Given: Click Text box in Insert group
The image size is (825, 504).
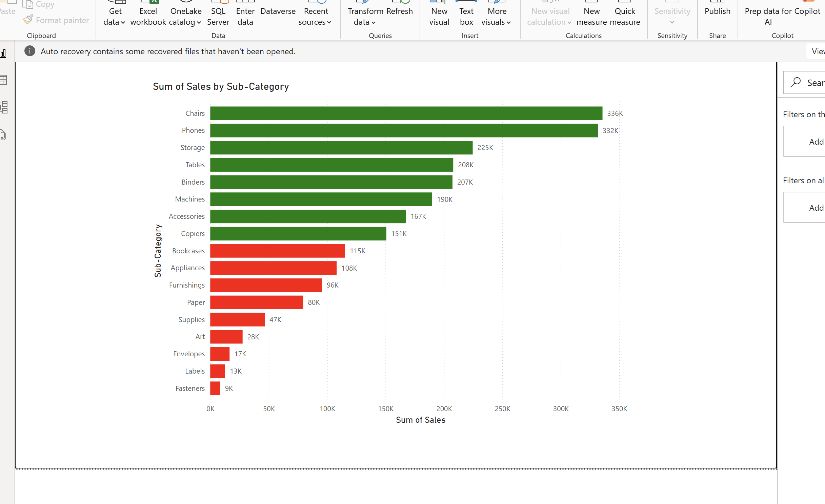Looking at the screenshot, I should tap(466, 16).
